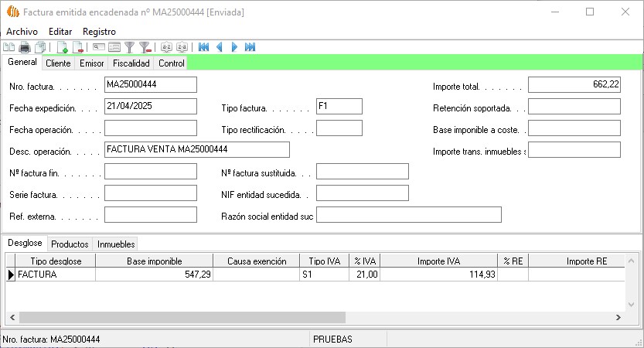Open the Productos sub-tab
Image resolution: width=644 pixels, height=348 pixels.
pos(70,244)
